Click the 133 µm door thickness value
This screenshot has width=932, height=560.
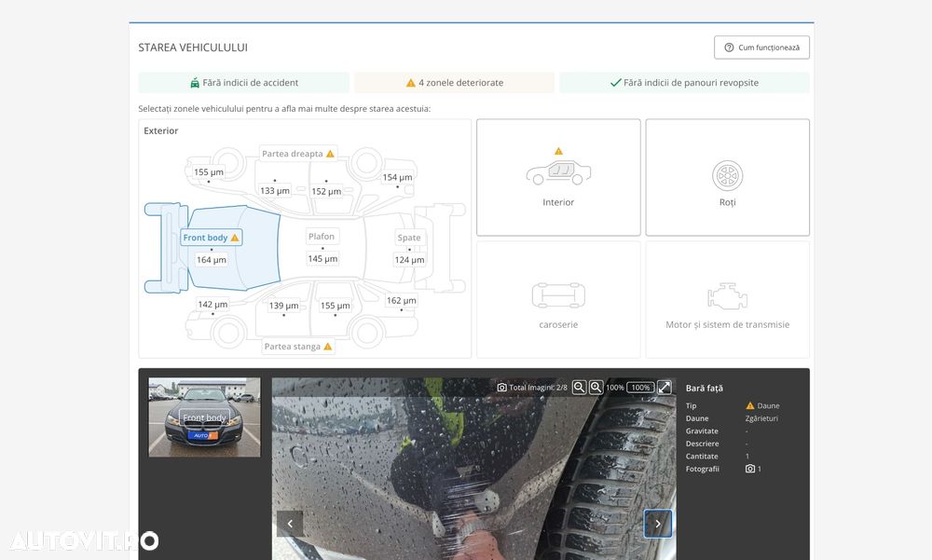[x=275, y=191]
